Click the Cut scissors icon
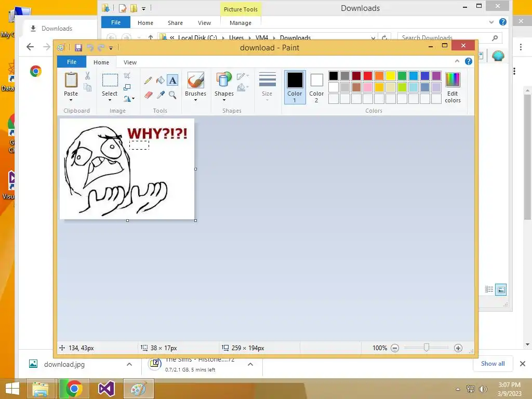 [x=87, y=76]
